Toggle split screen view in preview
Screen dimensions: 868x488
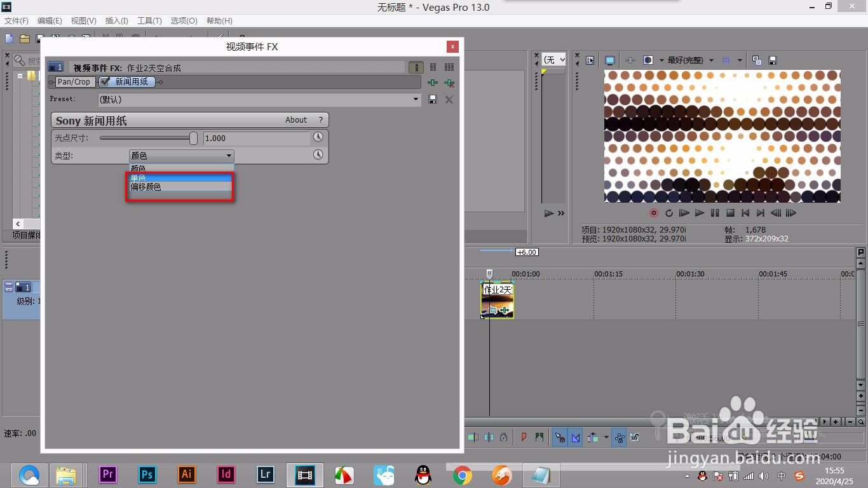pos(648,60)
